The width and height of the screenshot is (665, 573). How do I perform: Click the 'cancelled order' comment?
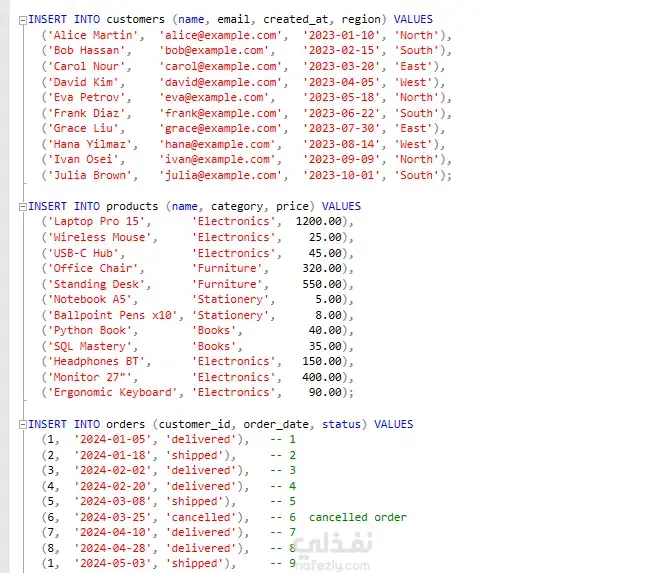[x=358, y=517]
